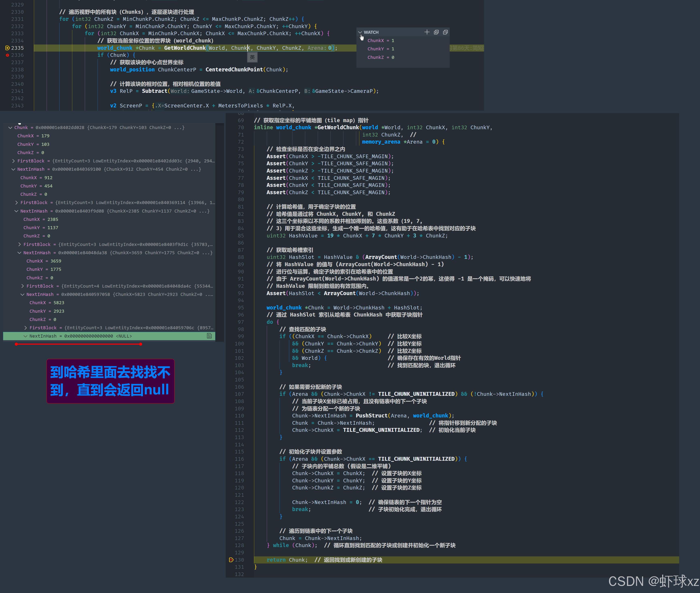Click the yellow stack frame arrow at line 130

[231, 560]
